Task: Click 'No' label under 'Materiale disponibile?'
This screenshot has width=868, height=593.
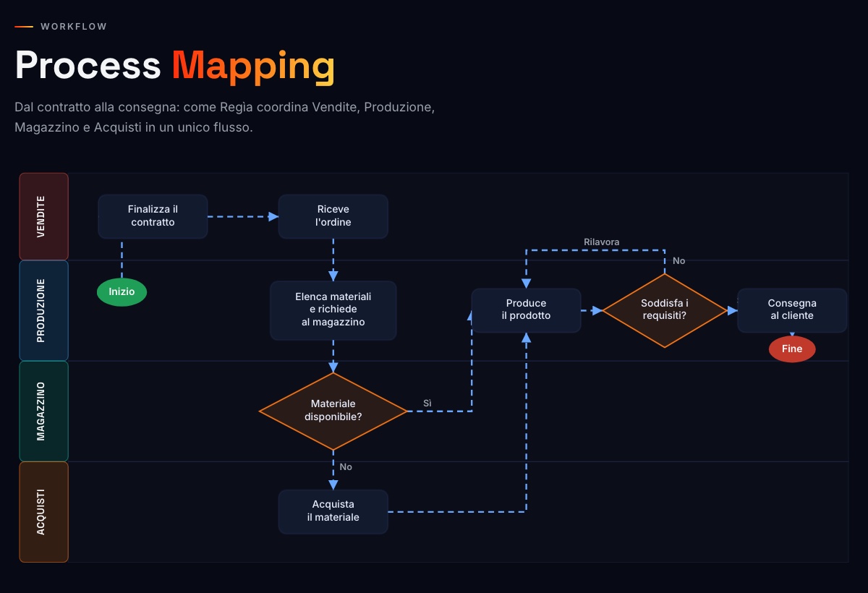Action: click(x=346, y=467)
